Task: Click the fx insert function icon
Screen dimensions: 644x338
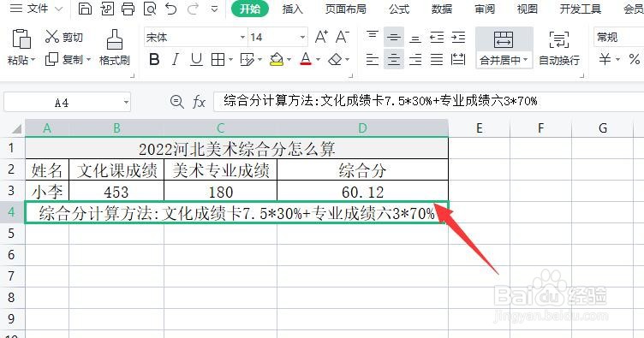Action: pyautogui.click(x=199, y=101)
